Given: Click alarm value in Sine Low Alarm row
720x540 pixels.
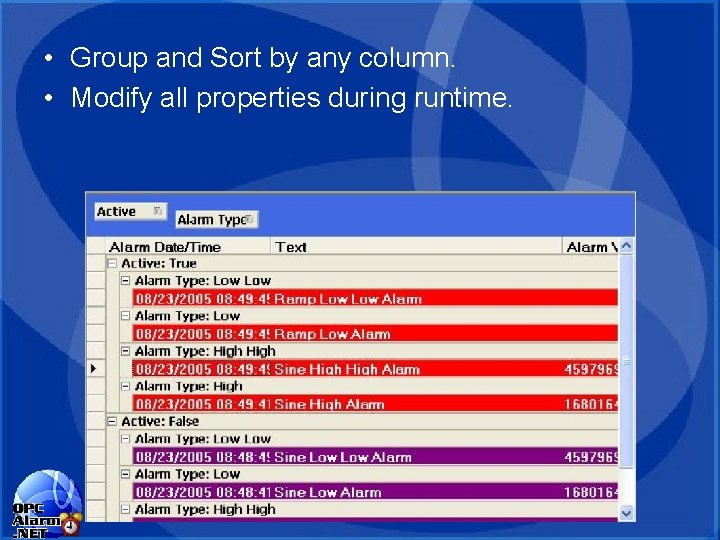Looking at the screenshot, I should click(590, 492).
